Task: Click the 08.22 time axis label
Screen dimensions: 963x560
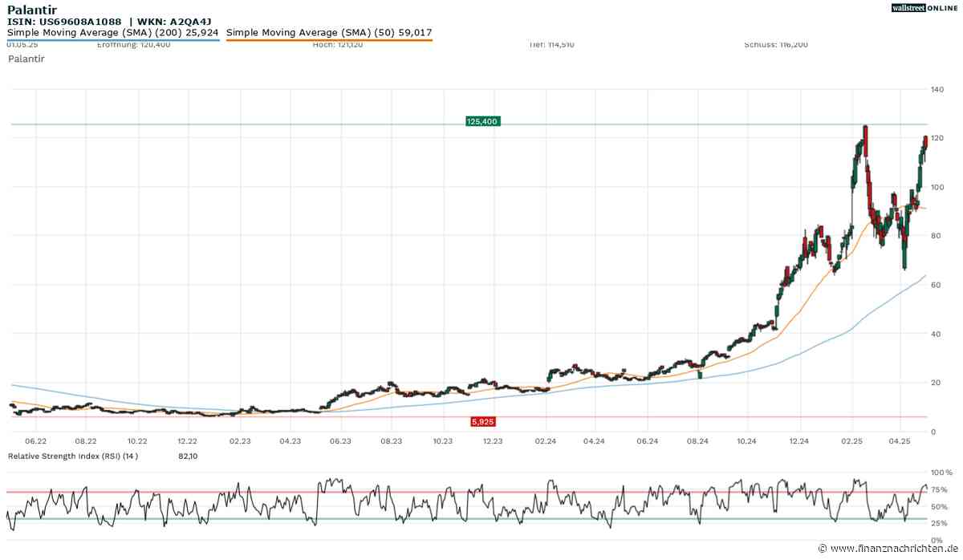Action: 86,440
